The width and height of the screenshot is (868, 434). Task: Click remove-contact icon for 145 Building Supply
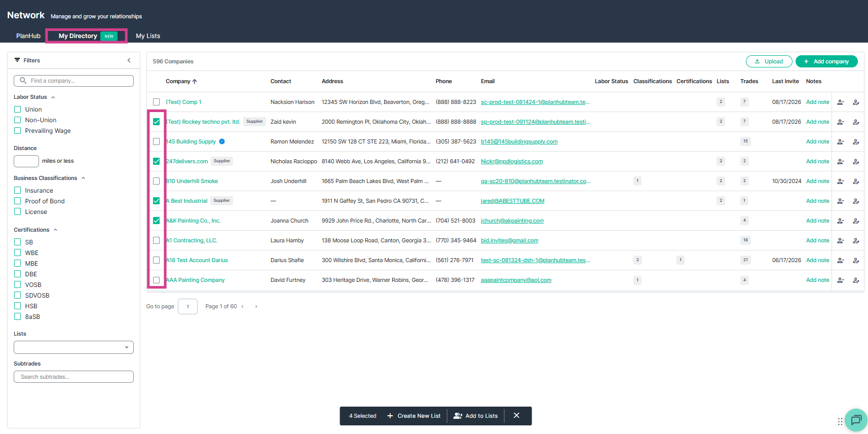(x=840, y=142)
